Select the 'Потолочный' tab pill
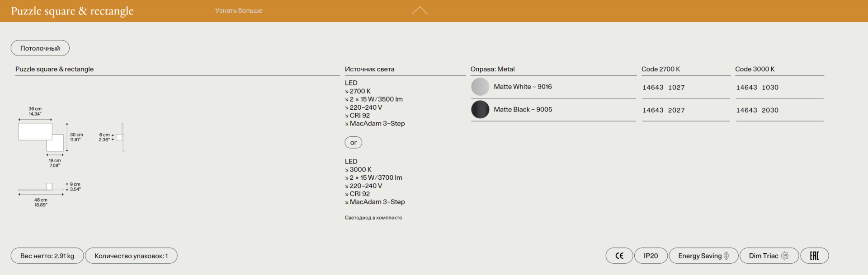 tap(40, 48)
